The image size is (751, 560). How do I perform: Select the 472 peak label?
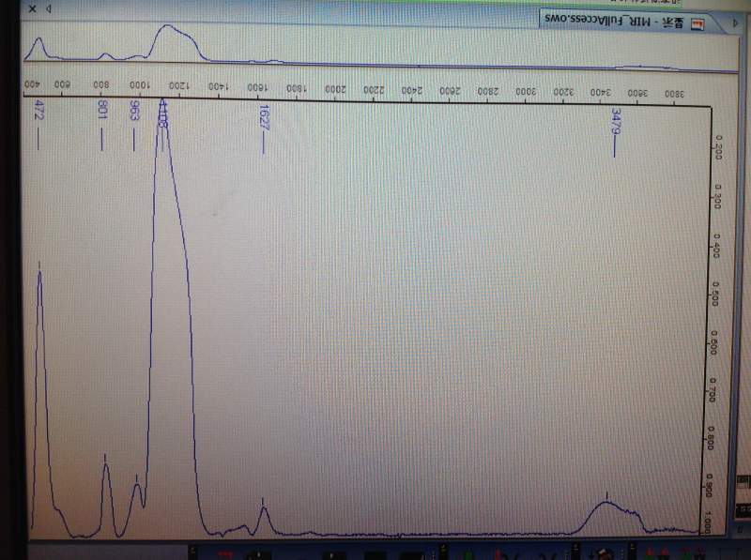[x=38, y=110]
